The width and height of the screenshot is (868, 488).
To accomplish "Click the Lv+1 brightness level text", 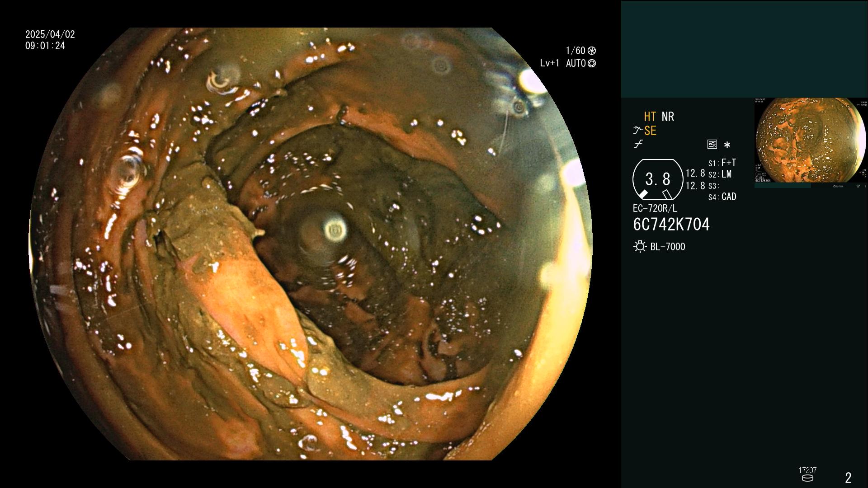I will pos(550,63).
